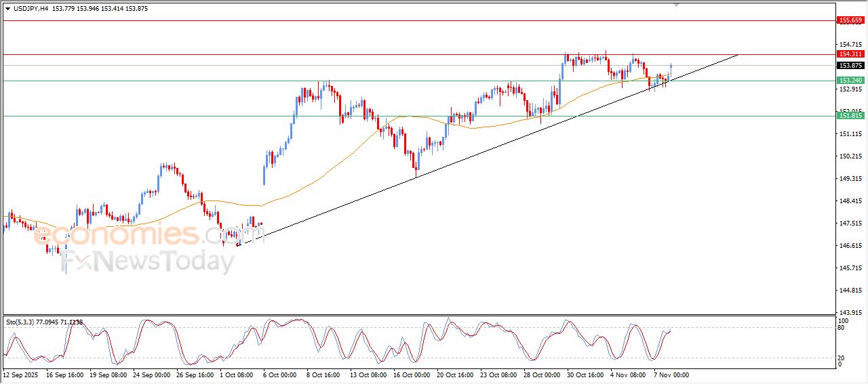Click the 7 Nov 00:00 date label
Image resolution: width=868 pixels, height=384 pixels.
pos(671,374)
